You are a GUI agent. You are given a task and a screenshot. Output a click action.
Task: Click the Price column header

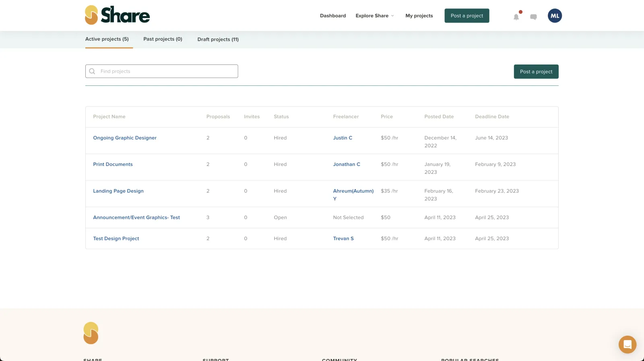point(387,117)
